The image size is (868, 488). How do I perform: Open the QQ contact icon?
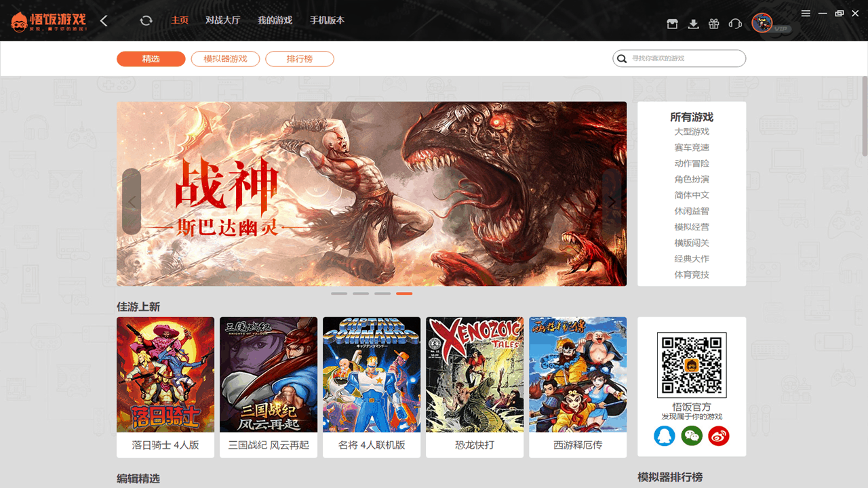click(x=665, y=435)
